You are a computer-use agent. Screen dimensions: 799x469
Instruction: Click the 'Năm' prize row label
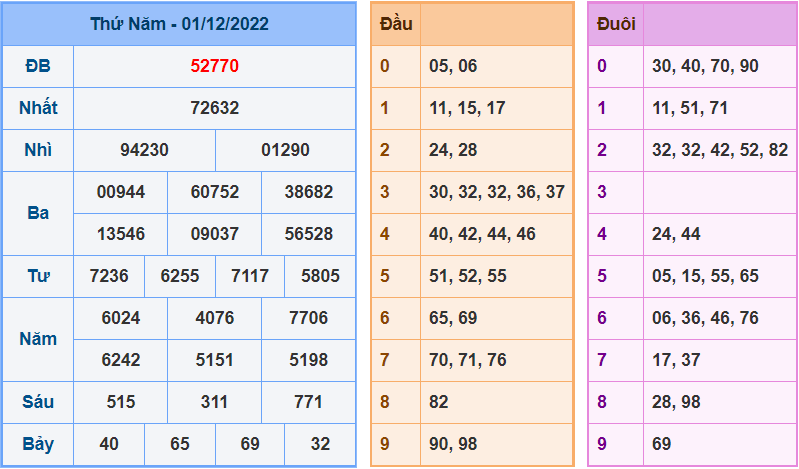38,339
